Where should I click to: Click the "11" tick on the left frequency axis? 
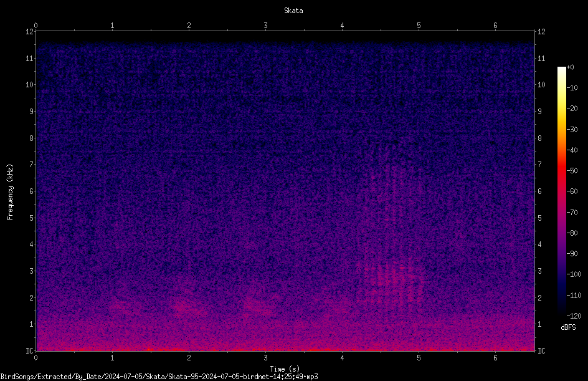pyautogui.click(x=29, y=58)
